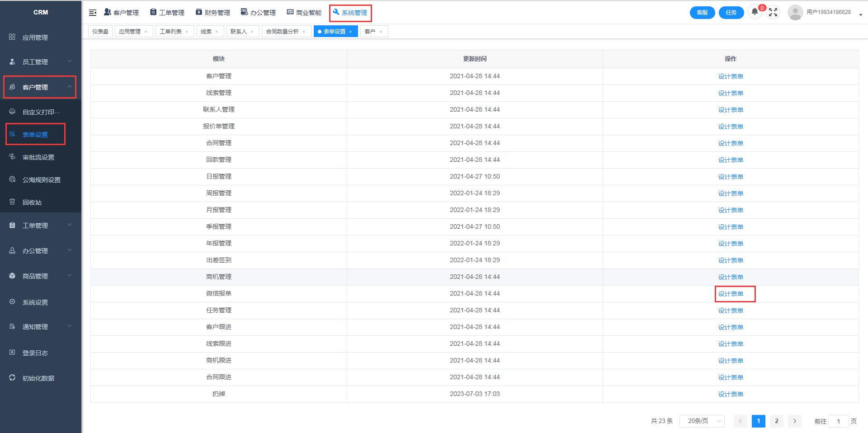Open 回收站 trash icon in sidebar

pyautogui.click(x=13, y=202)
